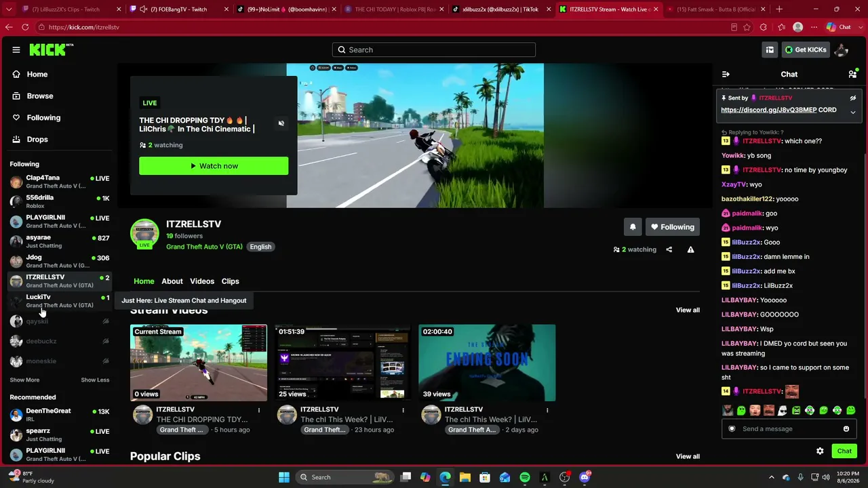Screen dimensions: 868x488
Task: Open the Windows Start menu
Action: (x=284, y=477)
